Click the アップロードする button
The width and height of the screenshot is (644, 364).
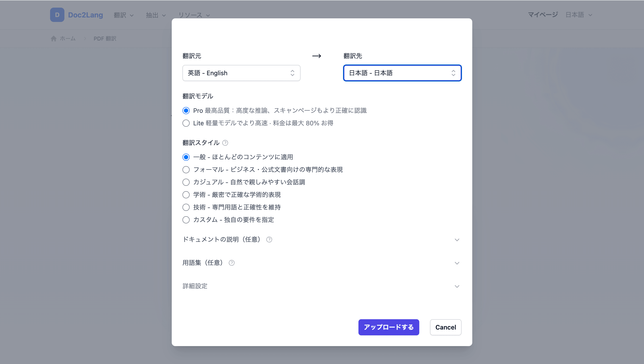(x=388, y=327)
